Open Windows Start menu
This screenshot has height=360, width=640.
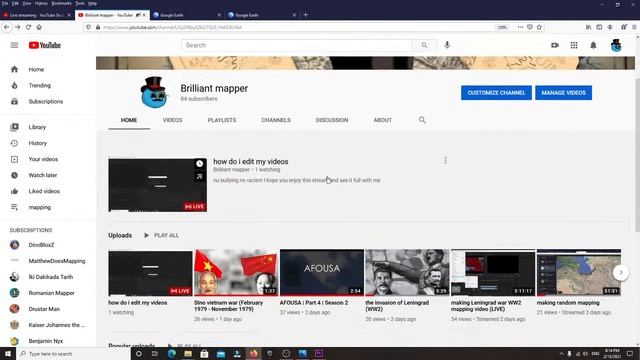(8, 353)
